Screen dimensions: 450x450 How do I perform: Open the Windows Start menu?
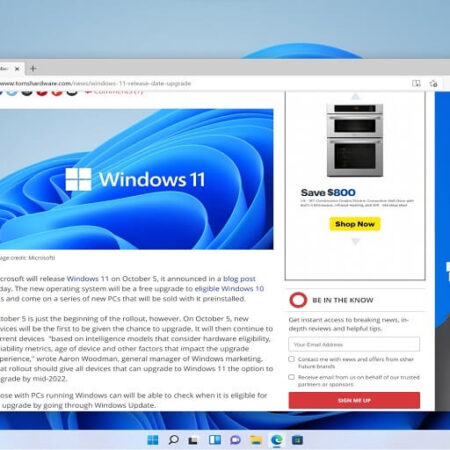coord(153,440)
